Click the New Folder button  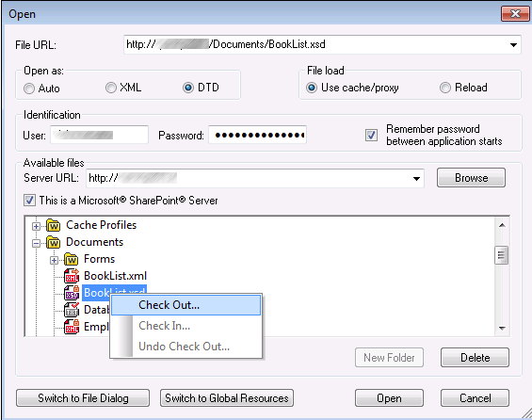click(389, 358)
